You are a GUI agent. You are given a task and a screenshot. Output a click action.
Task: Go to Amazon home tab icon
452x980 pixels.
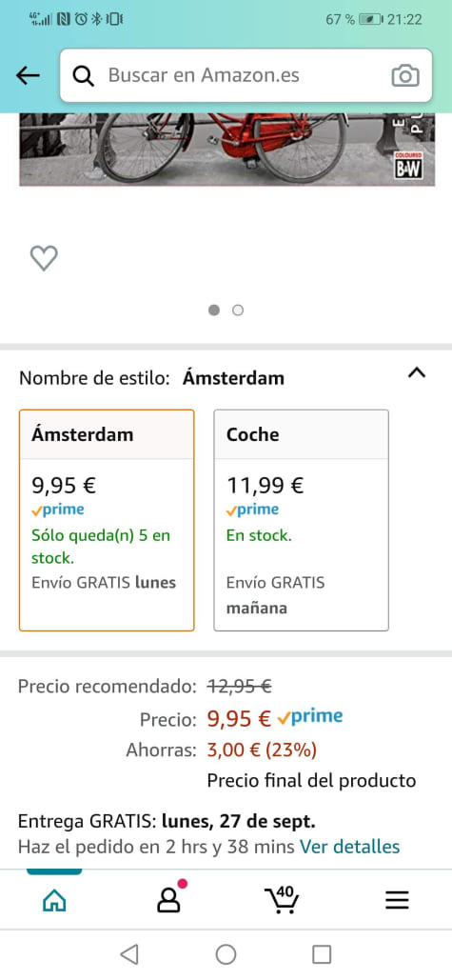pos(53,900)
